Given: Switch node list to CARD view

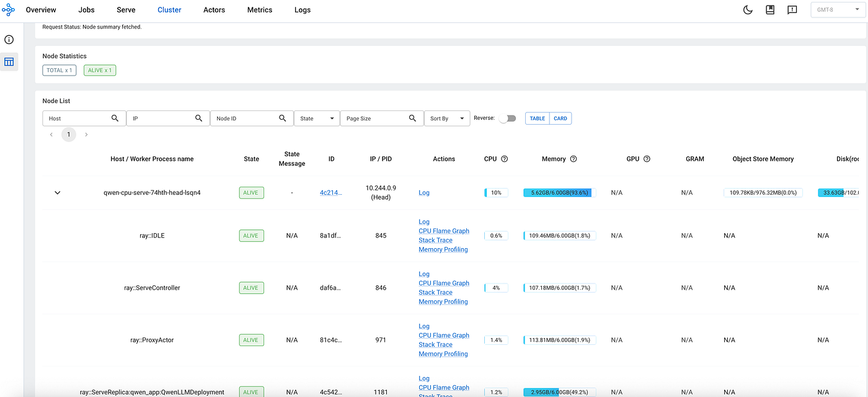Looking at the screenshot, I should [x=560, y=118].
